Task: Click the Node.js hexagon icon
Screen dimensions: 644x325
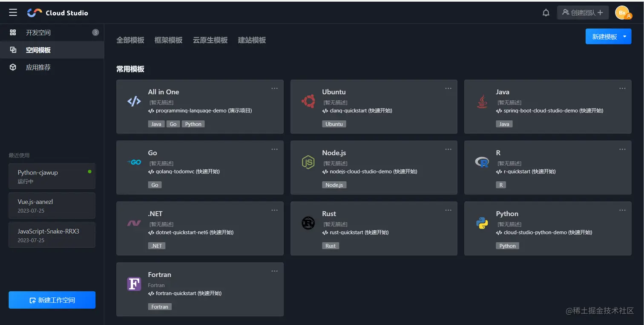Action: click(x=308, y=162)
